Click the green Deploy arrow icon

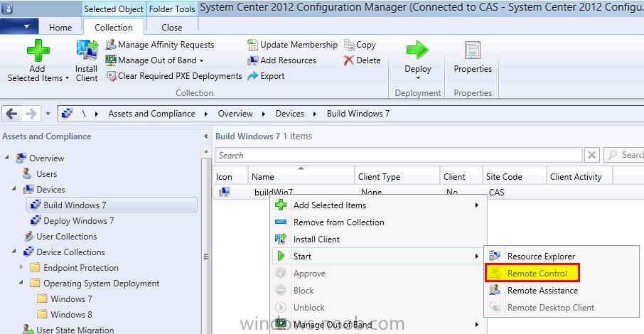417,50
